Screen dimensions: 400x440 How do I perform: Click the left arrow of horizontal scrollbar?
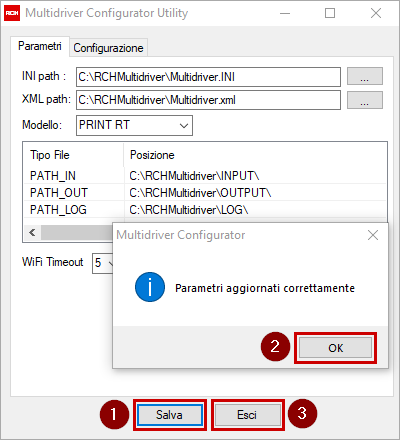(32, 233)
